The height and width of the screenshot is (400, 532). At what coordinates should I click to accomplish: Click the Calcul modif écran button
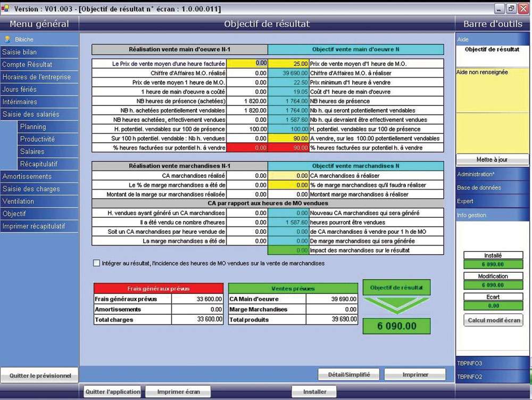tap(493, 321)
